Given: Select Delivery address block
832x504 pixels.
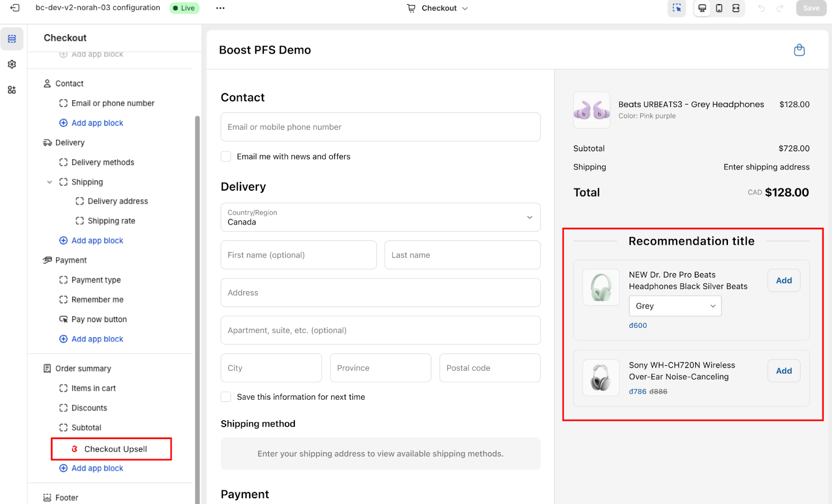Looking at the screenshot, I should [118, 201].
